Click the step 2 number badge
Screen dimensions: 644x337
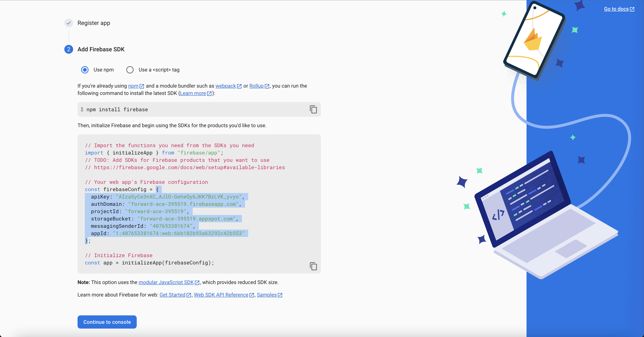click(x=69, y=49)
